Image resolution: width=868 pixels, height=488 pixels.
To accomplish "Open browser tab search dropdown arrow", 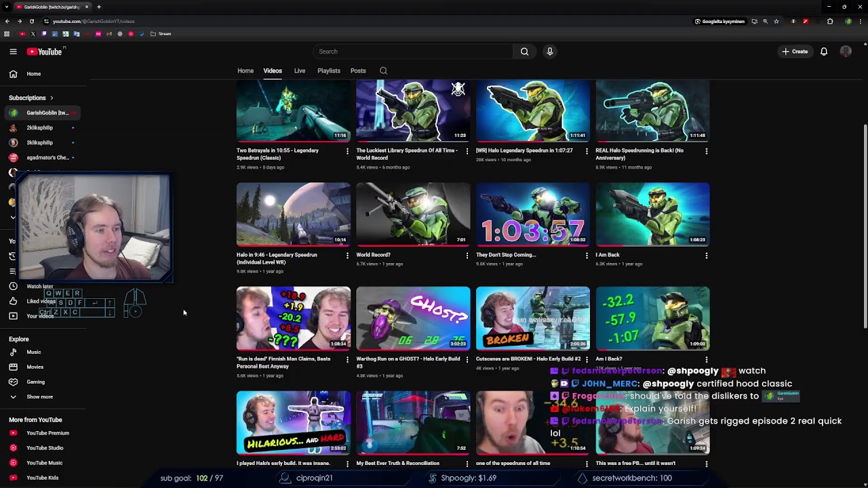I will click(x=6, y=7).
